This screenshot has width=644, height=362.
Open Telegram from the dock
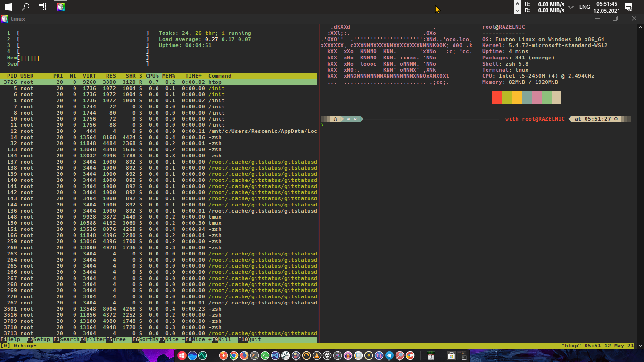point(389,355)
